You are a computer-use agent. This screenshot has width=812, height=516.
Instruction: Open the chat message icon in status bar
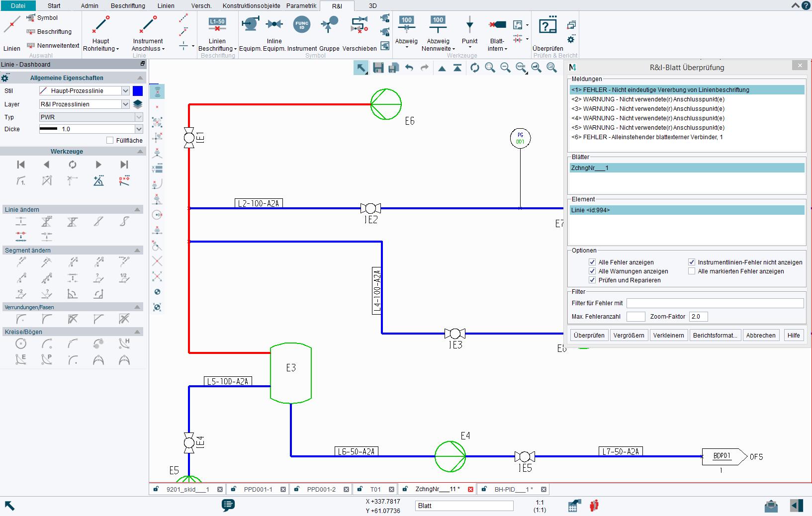[228, 506]
